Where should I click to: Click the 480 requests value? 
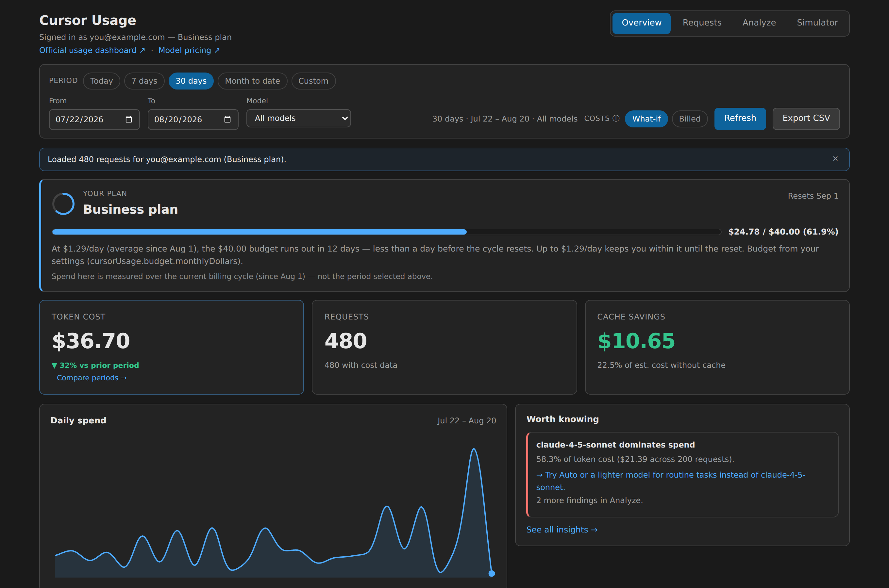click(x=345, y=341)
